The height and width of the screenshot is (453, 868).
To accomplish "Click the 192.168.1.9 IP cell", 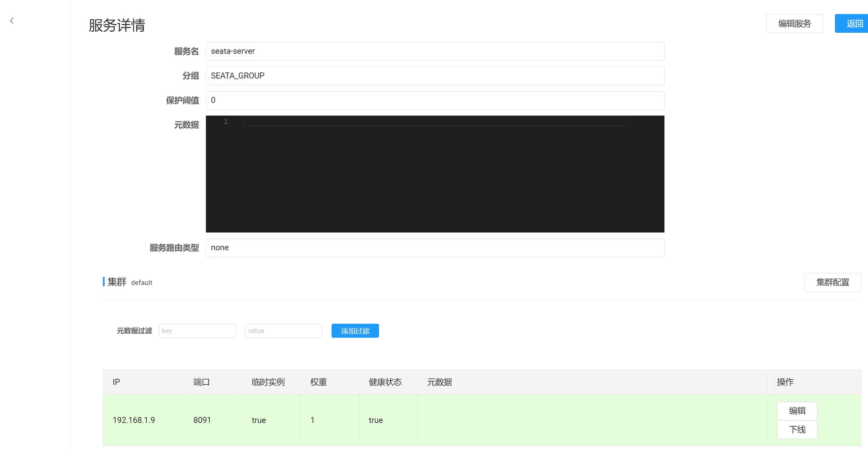I will click(134, 420).
